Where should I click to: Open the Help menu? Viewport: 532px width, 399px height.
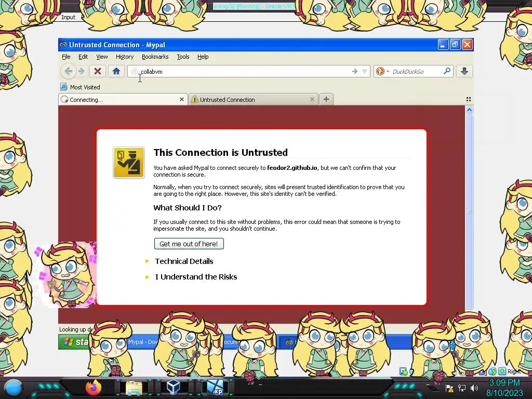tap(203, 57)
